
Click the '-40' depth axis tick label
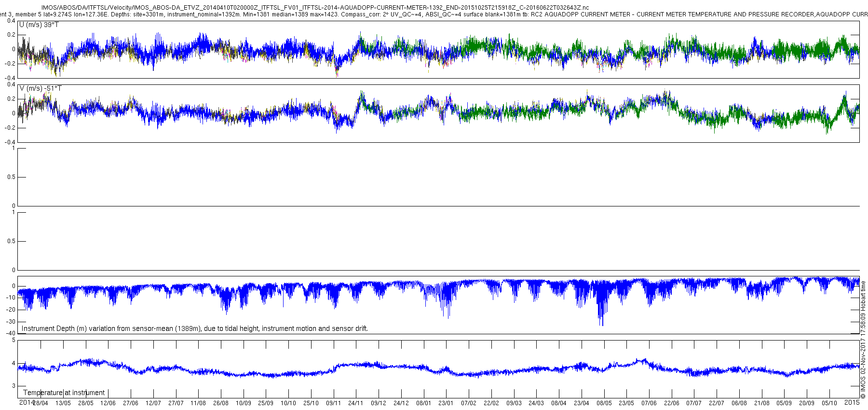(10, 333)
